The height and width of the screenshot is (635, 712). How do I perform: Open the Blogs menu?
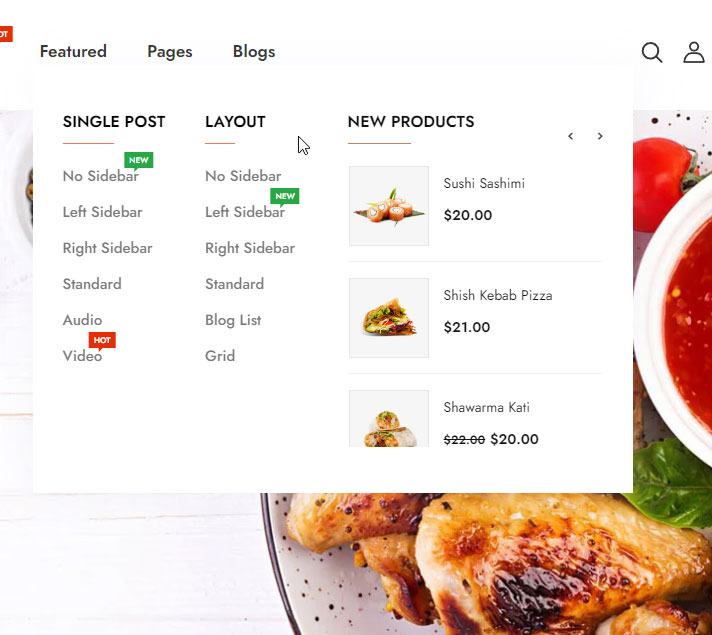[x=254, y=52]
